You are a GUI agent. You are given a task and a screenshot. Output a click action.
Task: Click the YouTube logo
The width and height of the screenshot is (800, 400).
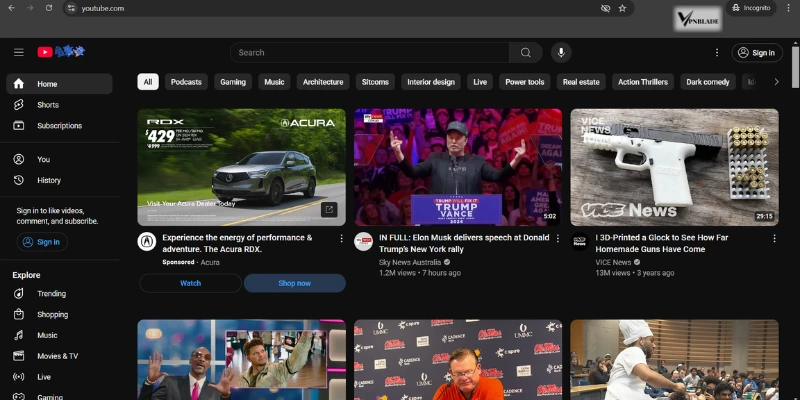[x=61, y=52]
